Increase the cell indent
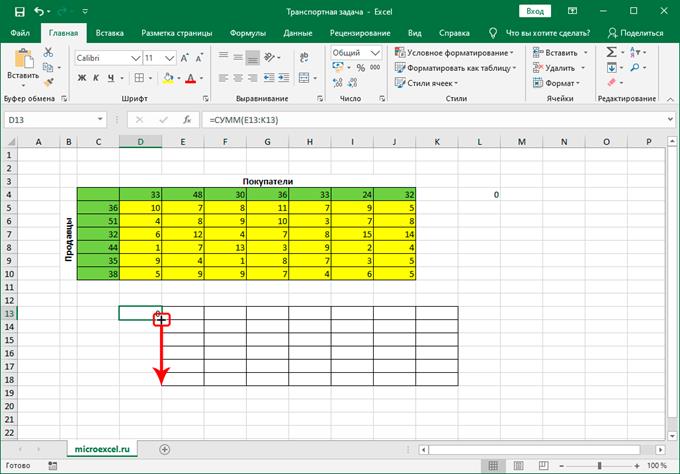680x474 pixels. (x=284, y=78)
